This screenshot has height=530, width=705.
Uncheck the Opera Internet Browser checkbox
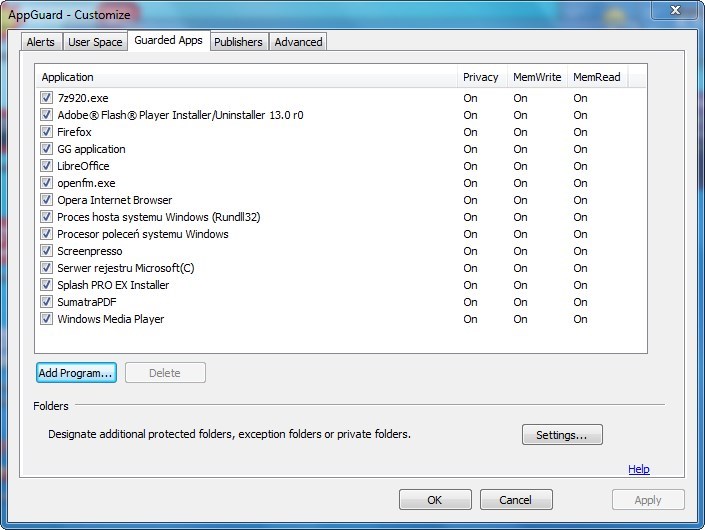coord(46,200)
